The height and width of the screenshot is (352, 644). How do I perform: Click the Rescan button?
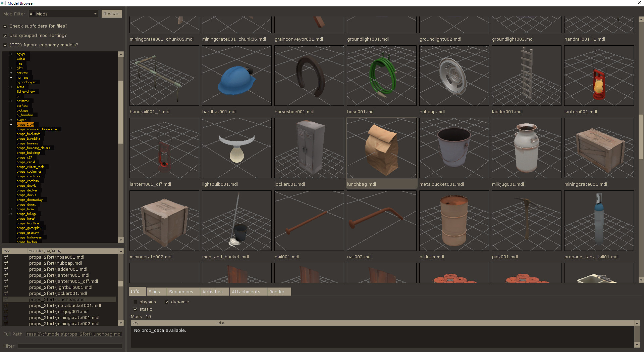tap(111, 14)
